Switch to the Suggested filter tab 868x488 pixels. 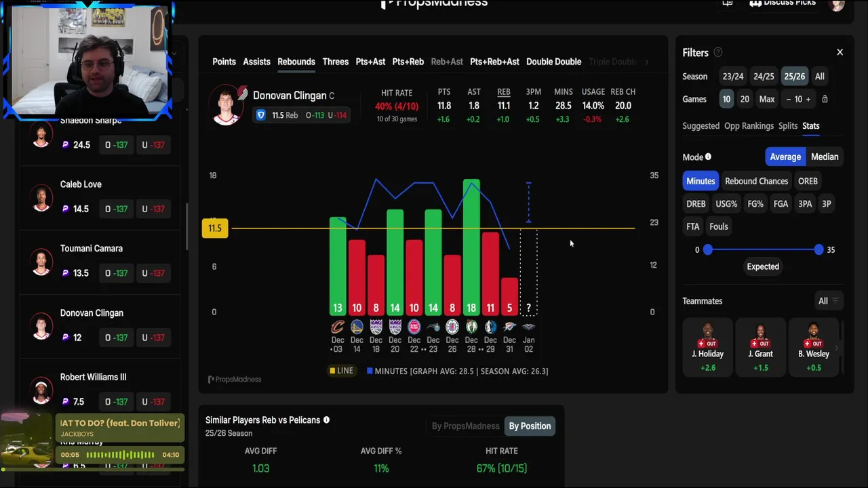[x=701, y=126]
